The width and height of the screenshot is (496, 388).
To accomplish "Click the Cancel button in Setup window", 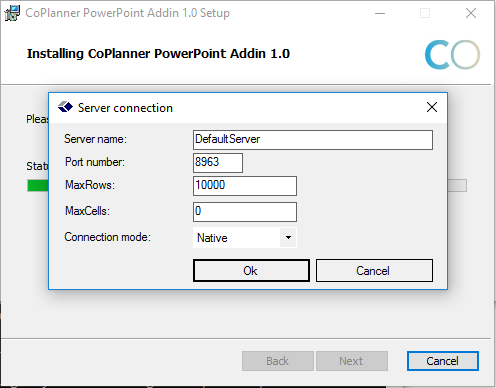I will (x=443, y=361).
